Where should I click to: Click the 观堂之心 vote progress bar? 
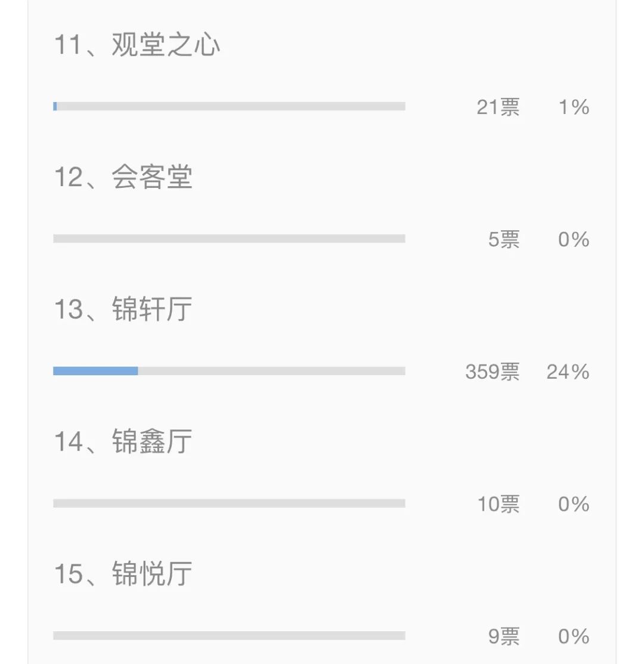tap(229, 106)
